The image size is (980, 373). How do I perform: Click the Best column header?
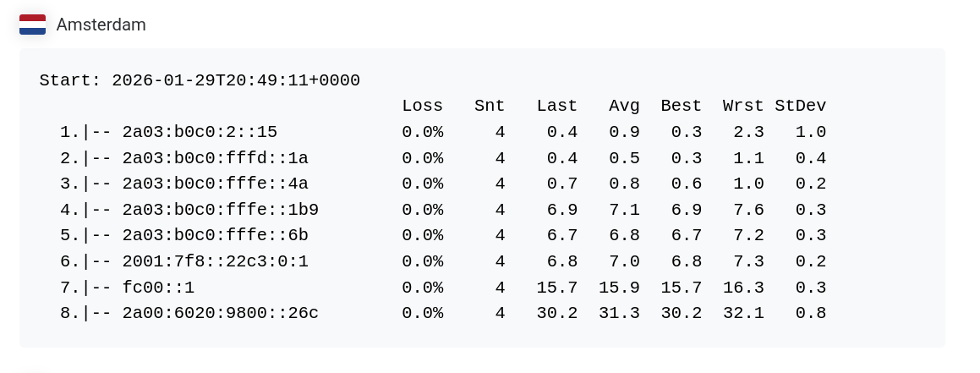[682, 106]
